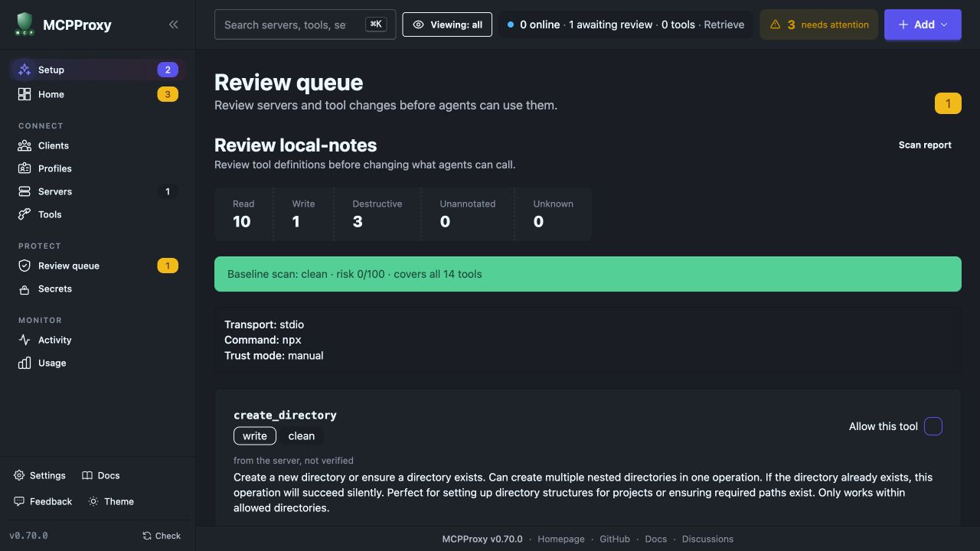Open the footer GitHub link

point(615,539)
